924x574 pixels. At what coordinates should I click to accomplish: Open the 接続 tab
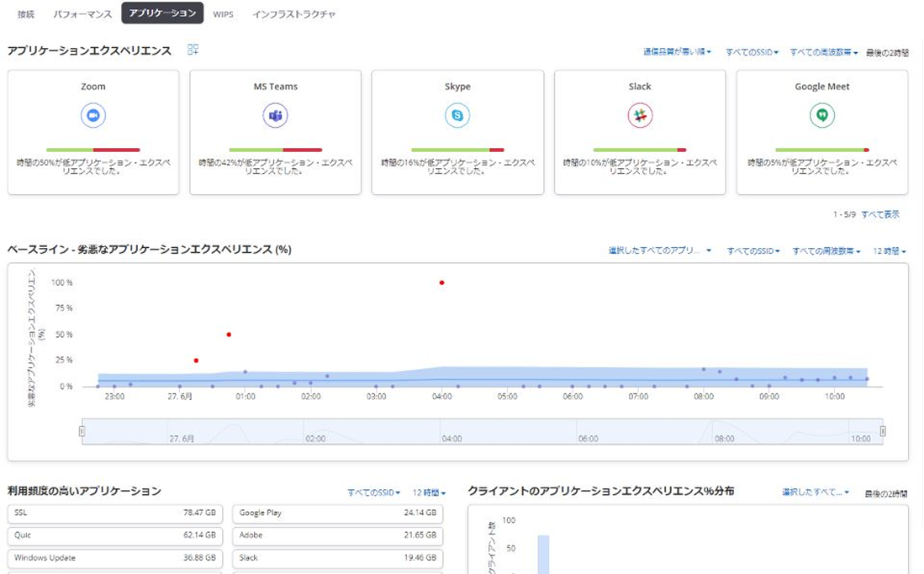tap(26, 14)
